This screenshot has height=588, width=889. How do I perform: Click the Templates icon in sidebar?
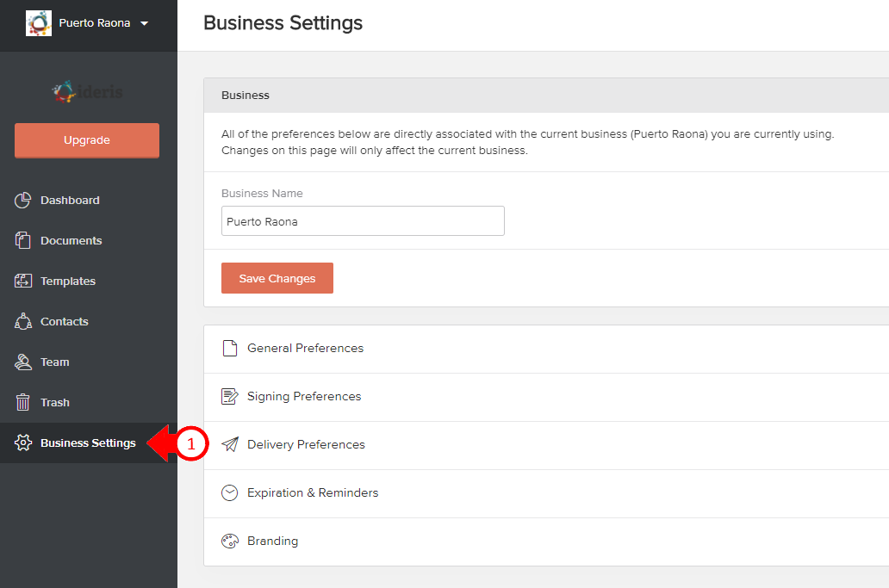click(23, 282)
